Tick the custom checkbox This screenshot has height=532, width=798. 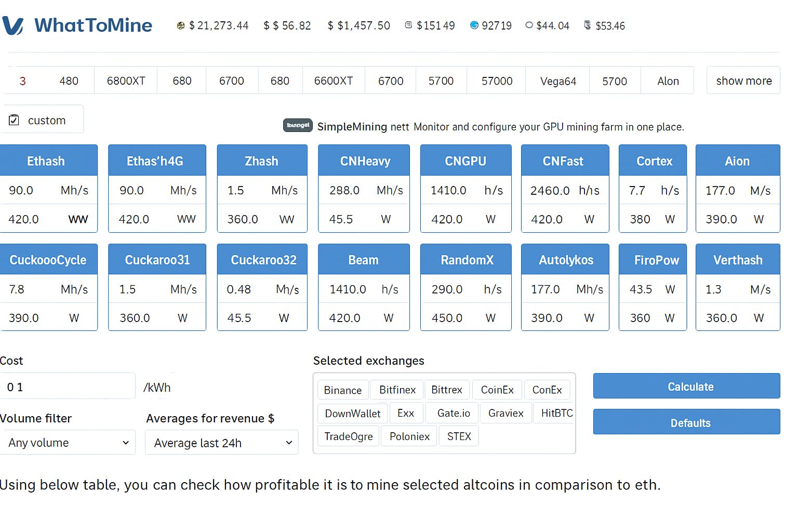14,120
